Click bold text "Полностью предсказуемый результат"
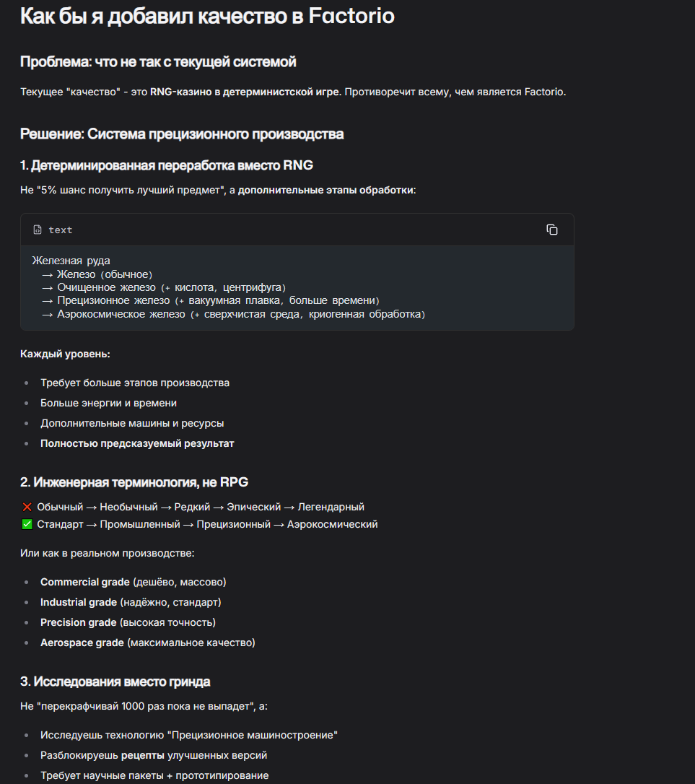Viewport: 695px width, 784px height. click(x=137, y=443)
